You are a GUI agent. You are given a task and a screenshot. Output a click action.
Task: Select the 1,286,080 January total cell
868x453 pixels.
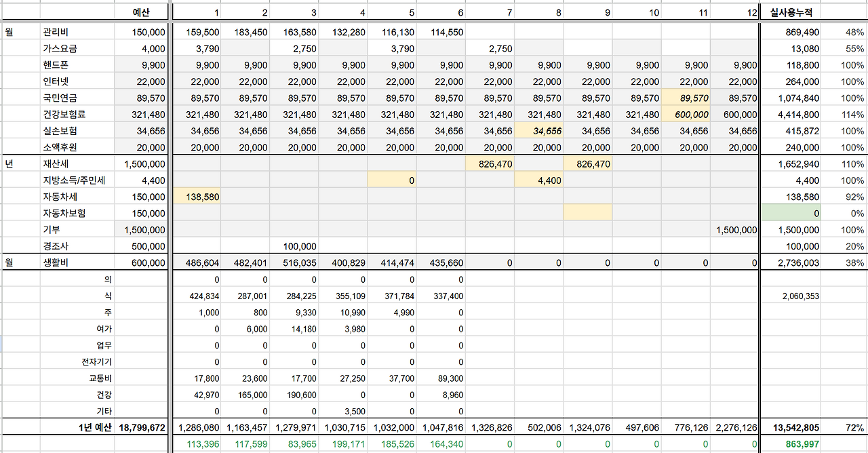point(197,427)
